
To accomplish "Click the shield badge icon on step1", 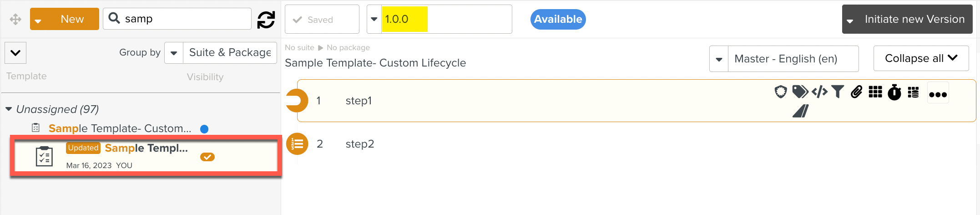I will click(781, 92).
